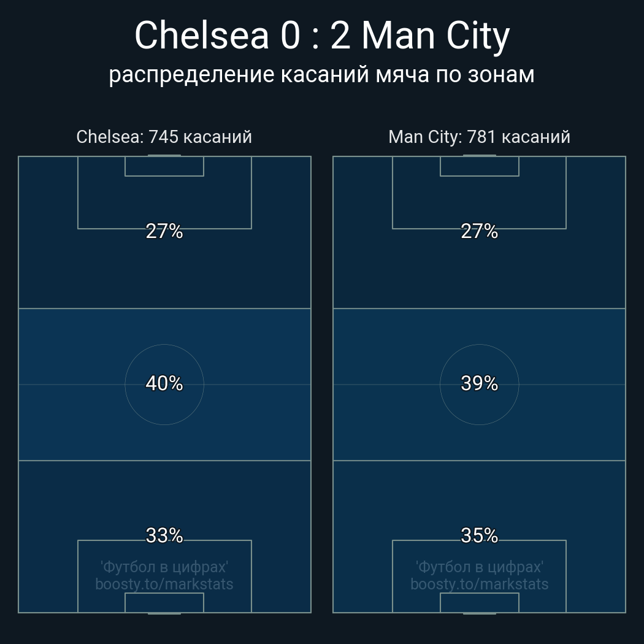Click the 33% label on Chelsea's pitch
The image size is (644, 644).
coord(164,535)
